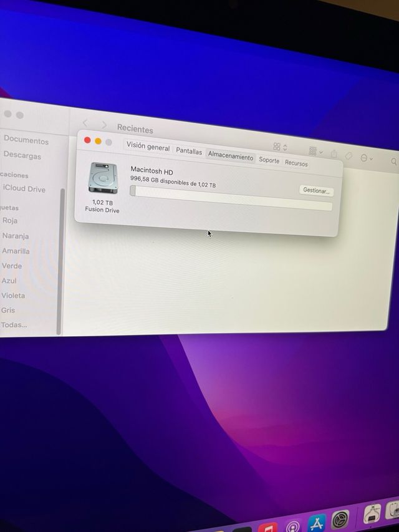
Task: Select the Violeta tag in sidebar
Action: [x=13, y=296]
